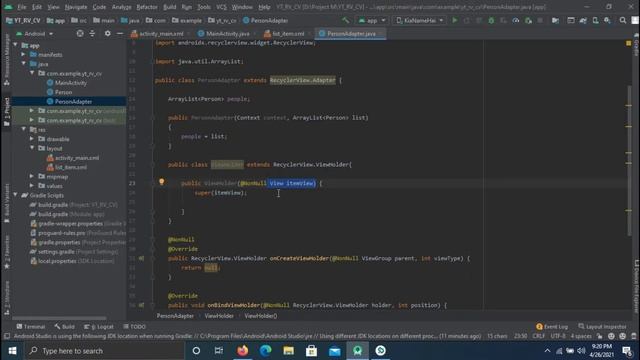
Task: Collapse the app module node
Action: pos(16,45)
